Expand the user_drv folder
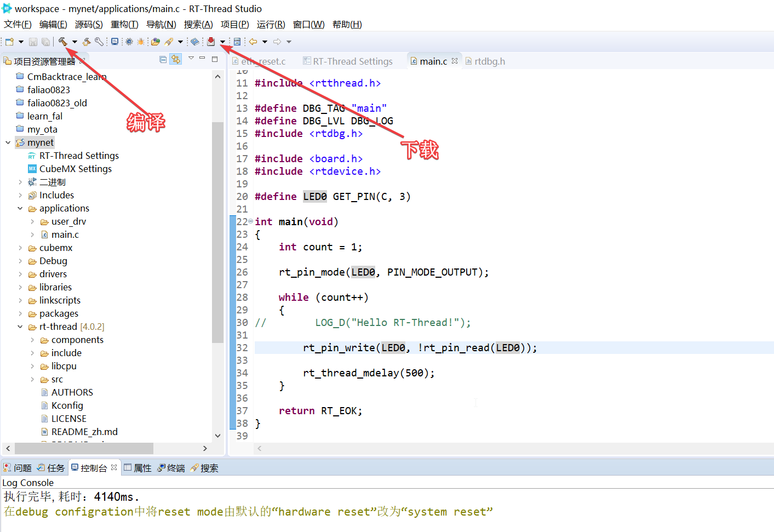The width and height of the screenshot is (774, 532). (x=33, y=221)
